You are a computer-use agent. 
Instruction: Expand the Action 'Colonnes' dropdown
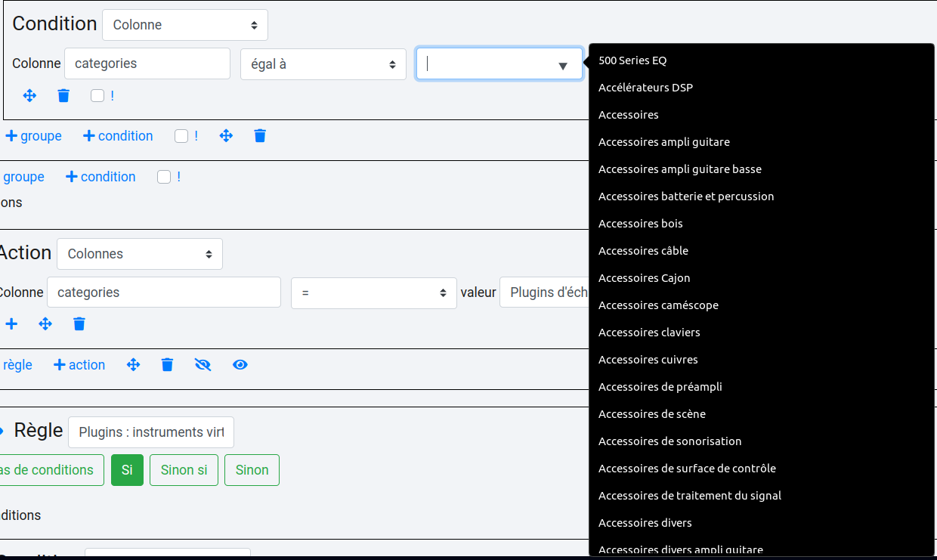point(140,254)
